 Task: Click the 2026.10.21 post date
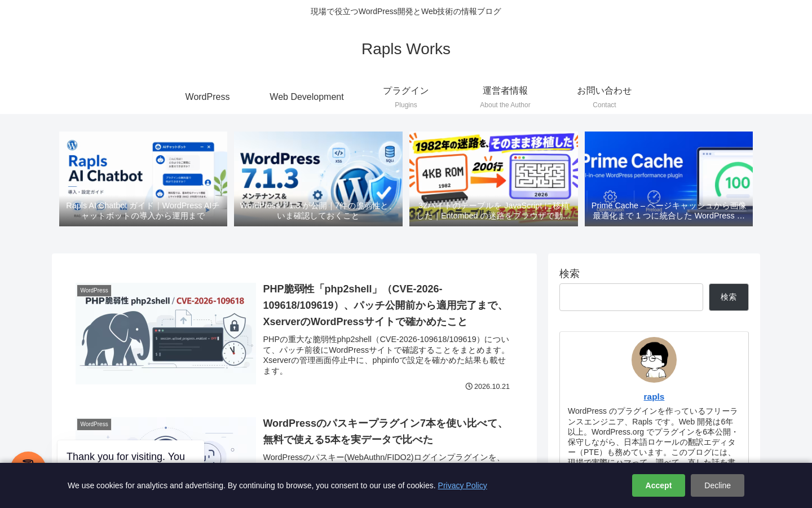(488, 387)
